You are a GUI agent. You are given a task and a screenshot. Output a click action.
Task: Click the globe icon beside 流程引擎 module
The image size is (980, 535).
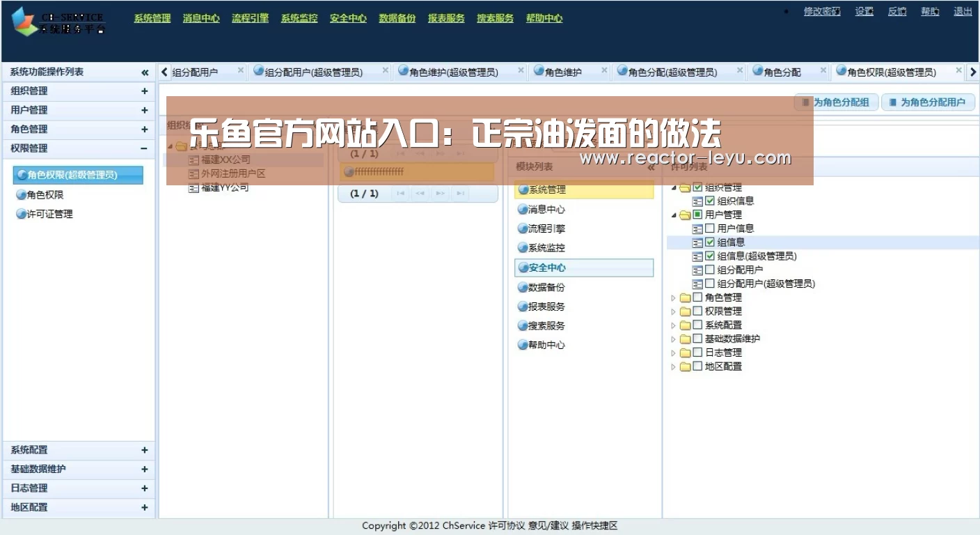523,228
